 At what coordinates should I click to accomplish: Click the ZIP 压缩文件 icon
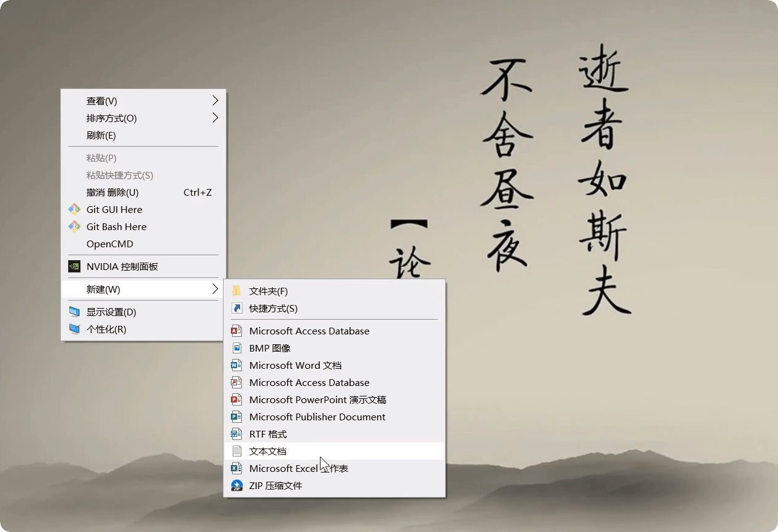pos(236,485)
